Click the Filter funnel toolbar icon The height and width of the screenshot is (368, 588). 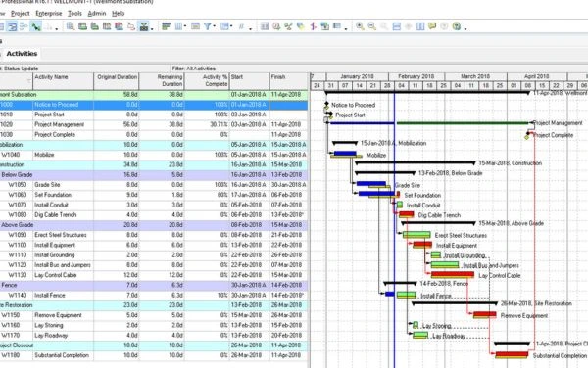point(207,26)
